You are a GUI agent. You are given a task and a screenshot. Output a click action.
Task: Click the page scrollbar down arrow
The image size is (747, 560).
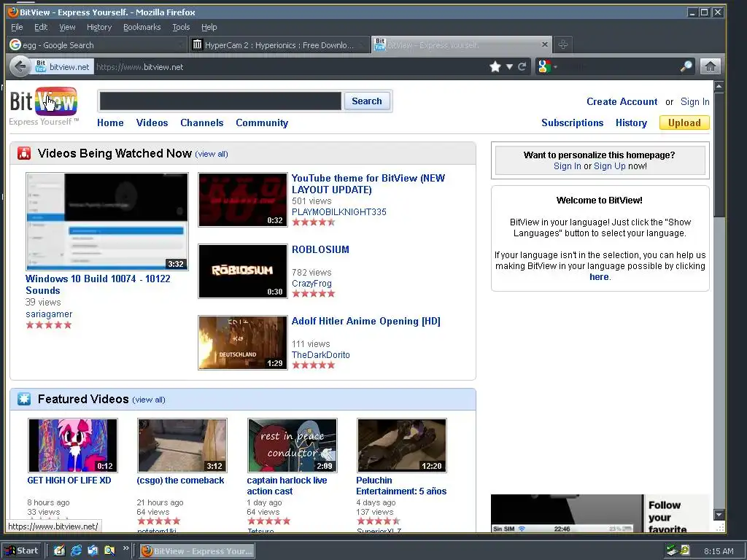coord(719,515)
